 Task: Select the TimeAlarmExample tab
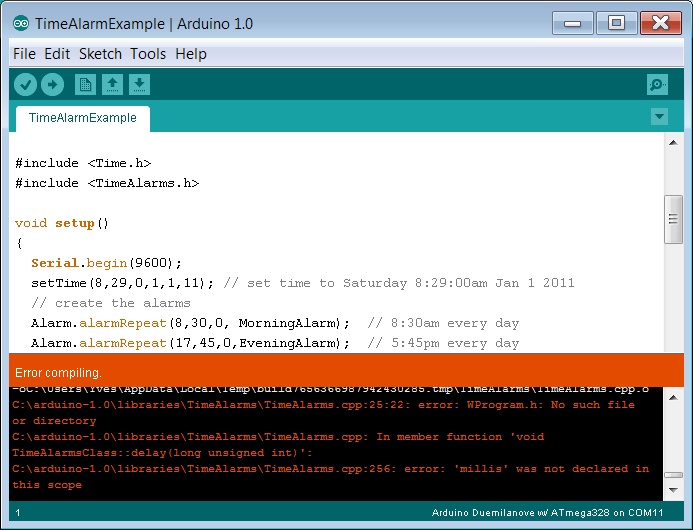point(83,118)
